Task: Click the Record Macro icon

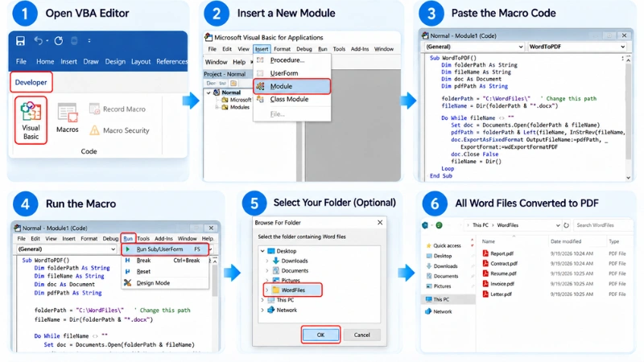Action: click(94, 109)
